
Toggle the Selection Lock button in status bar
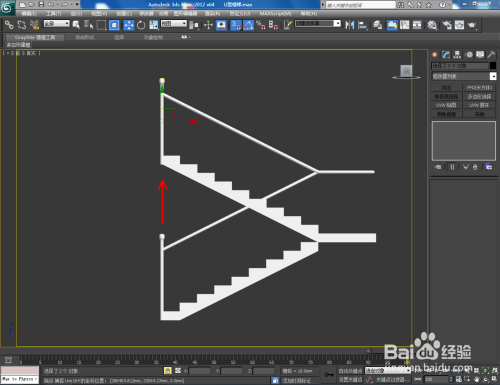168,371
